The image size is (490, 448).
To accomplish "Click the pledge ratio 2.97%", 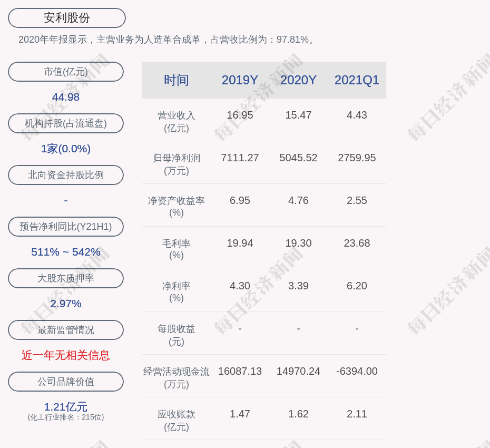I will click(66, 303).
